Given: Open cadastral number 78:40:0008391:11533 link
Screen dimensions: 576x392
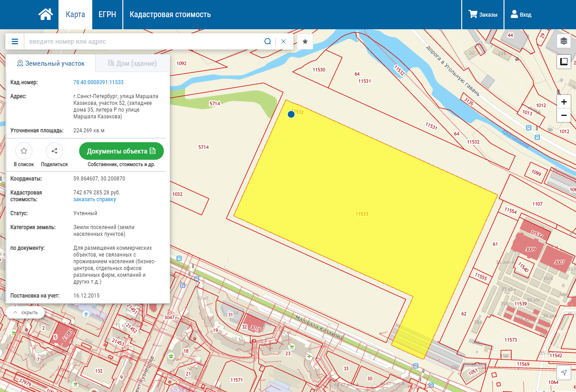Looking at the screenshot, I should pos(98,82).
